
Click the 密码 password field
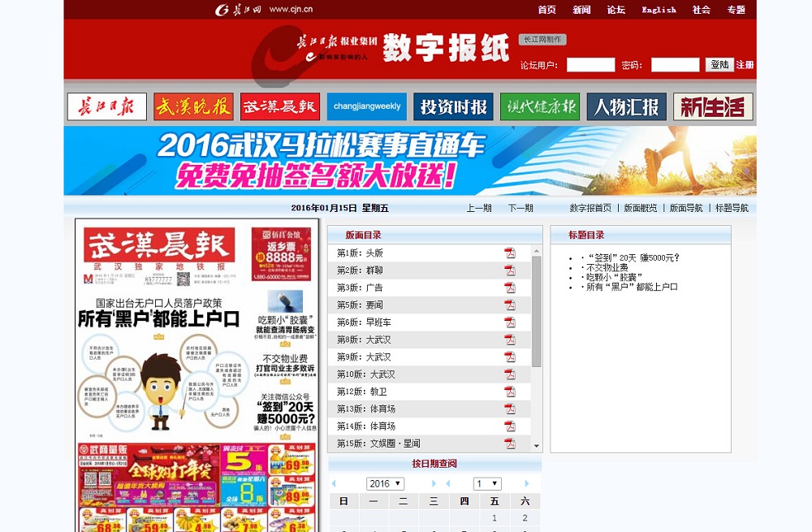(676, 65)
